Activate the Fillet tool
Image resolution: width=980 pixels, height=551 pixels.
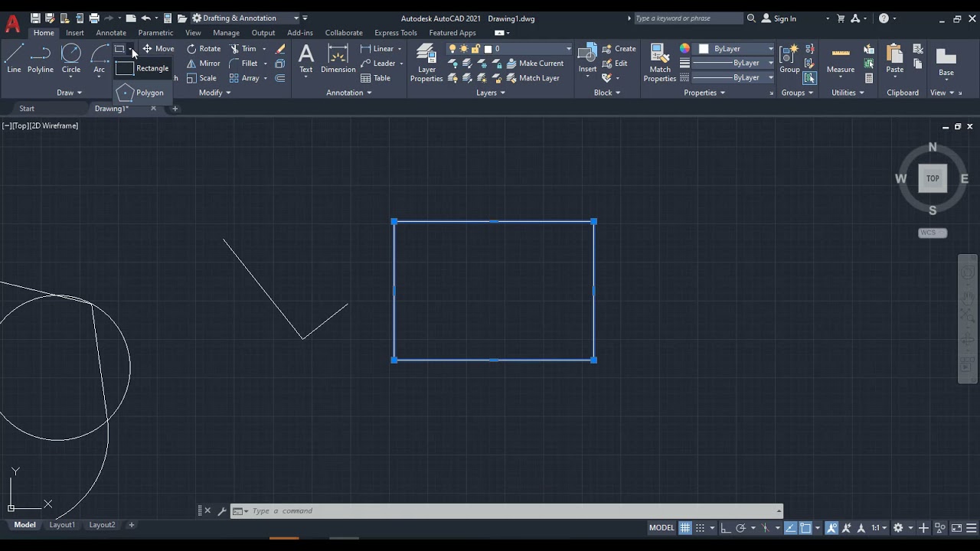[243, 64]
